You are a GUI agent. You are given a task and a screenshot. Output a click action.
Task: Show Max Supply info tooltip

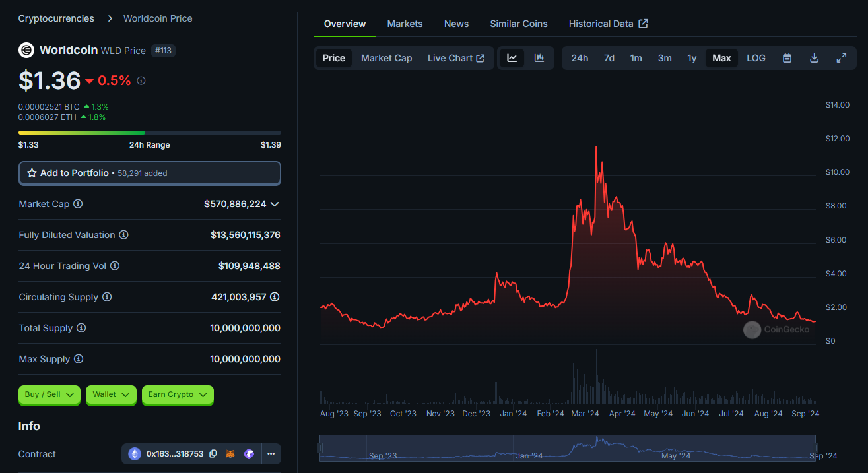[x=79, y=359]
